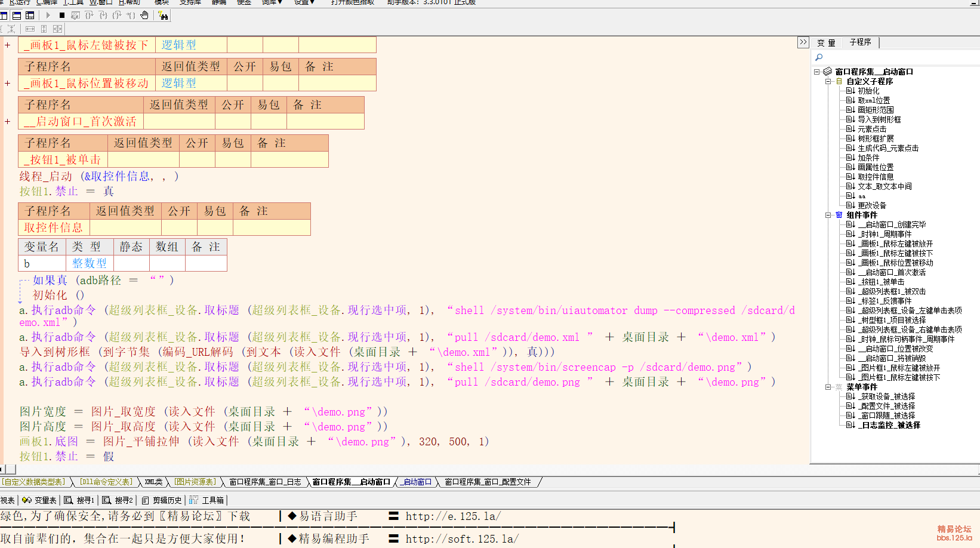Click the 打开颜色拾取 button
This screenshot has width=980, height=548.
tap(353, 2)
